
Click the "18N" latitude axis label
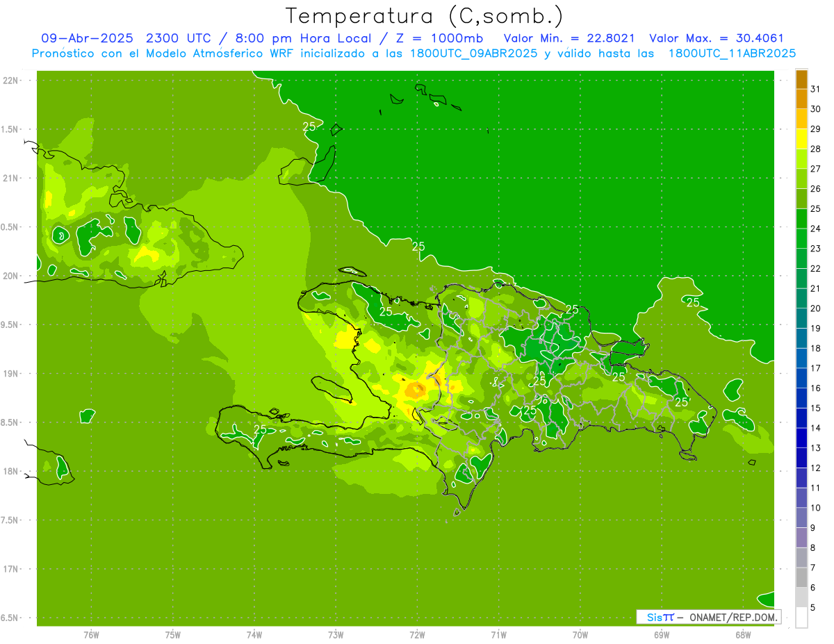pos(10,471)
